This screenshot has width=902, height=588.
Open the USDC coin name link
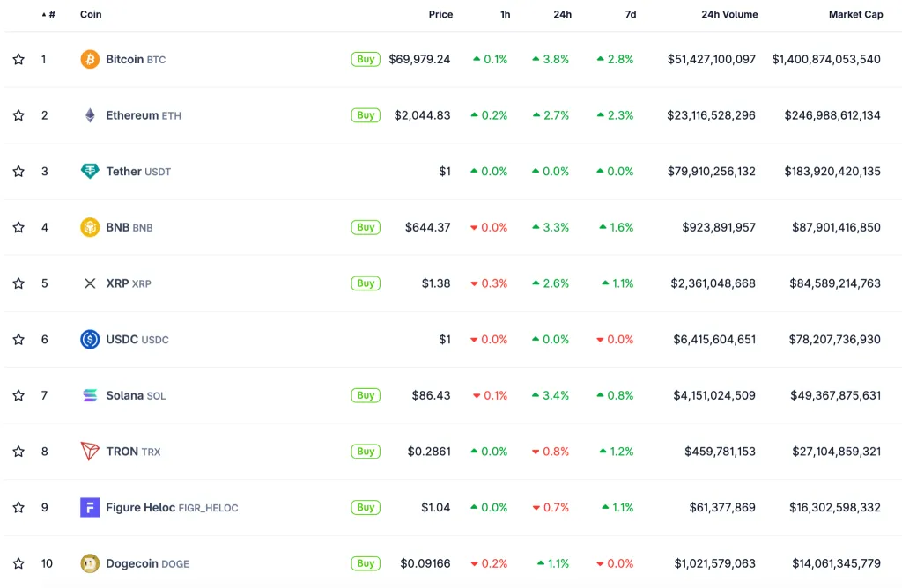click(122, 339)
